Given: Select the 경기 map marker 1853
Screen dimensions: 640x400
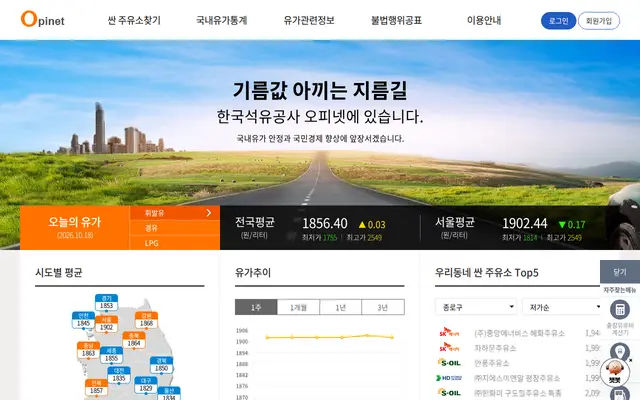Looking at the screenshot, I should [107, 302].
